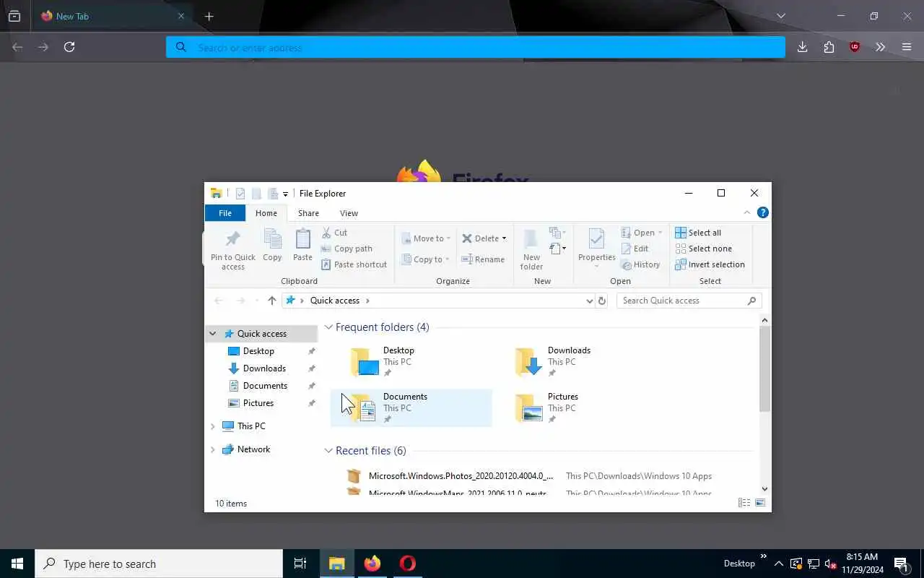Reload the Firefox page

click(x=69, y=47)
